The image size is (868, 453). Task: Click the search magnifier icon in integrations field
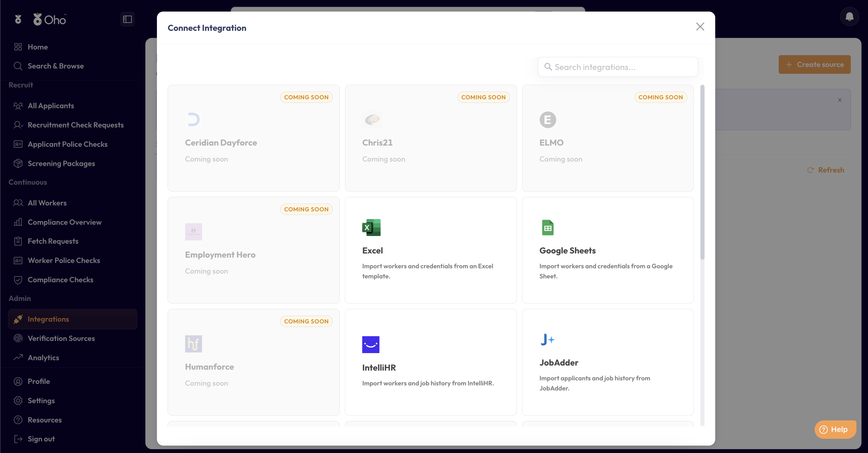pyautogui.click(x=548, y=67)
